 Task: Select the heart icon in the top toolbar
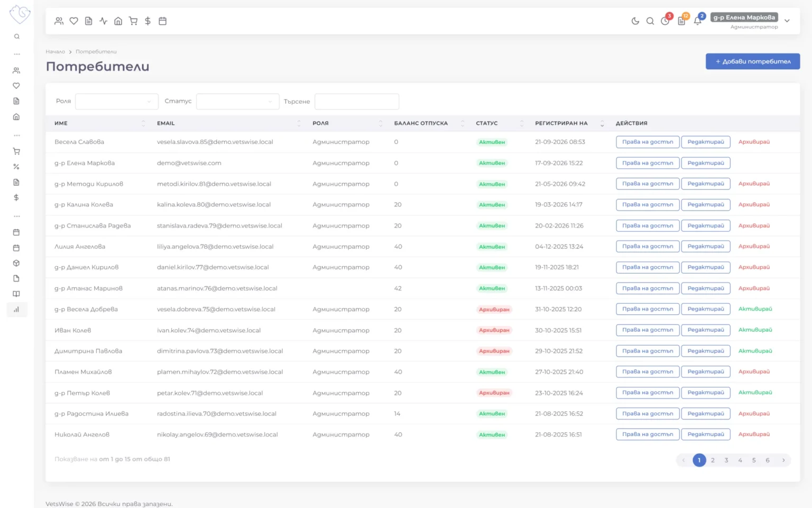point(74,21)
